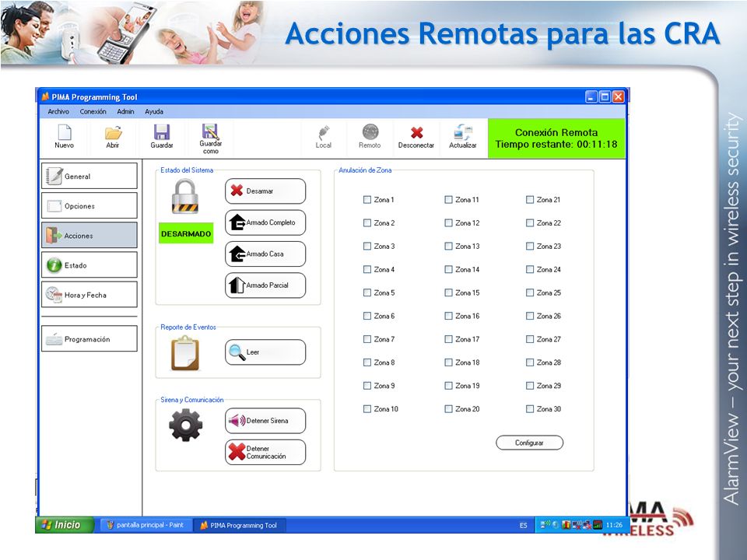
Task: Open the Programación sidebar section
Action: (x=89, y=338)
